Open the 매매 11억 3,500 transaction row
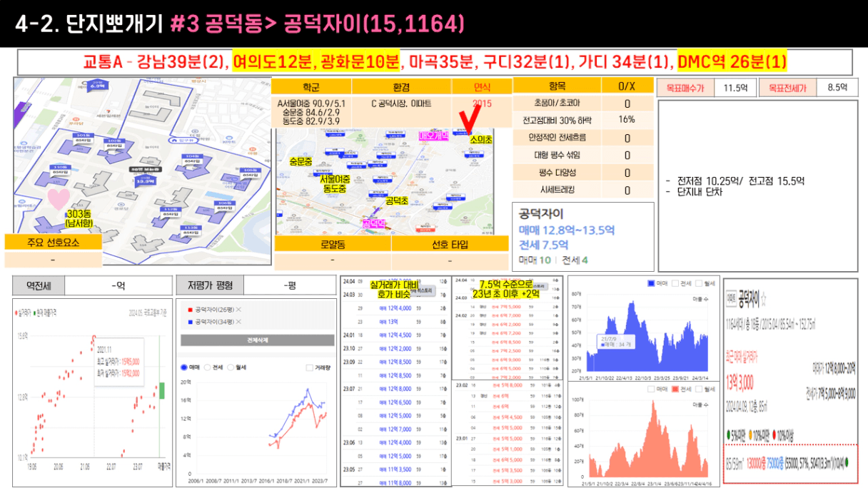Viewport: 868px width, 488px height. point(395,469)
